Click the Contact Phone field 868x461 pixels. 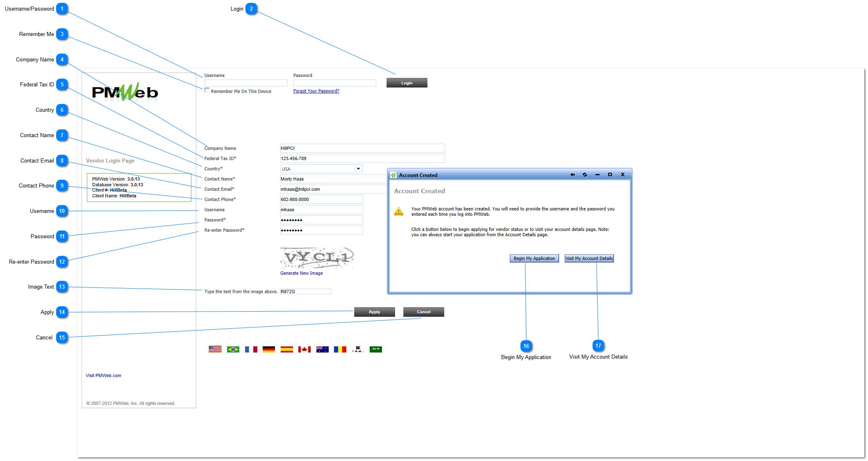point(321,199)
